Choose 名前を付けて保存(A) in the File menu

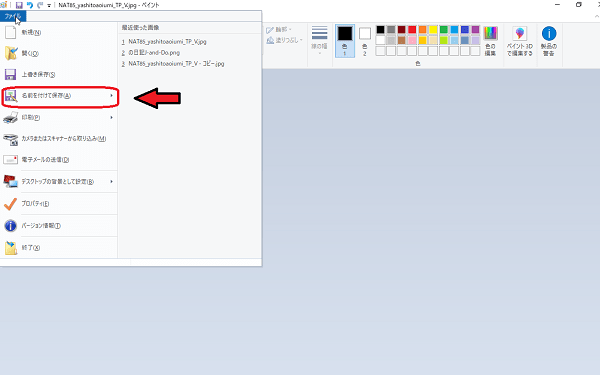pyautogui.click(x=59, y=96)
